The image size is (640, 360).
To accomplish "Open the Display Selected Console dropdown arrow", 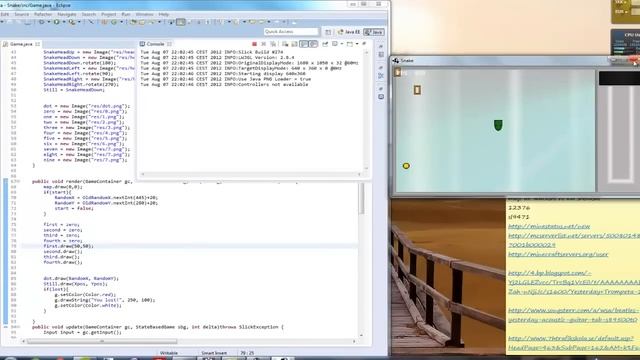I will click(x=341, y=44).
